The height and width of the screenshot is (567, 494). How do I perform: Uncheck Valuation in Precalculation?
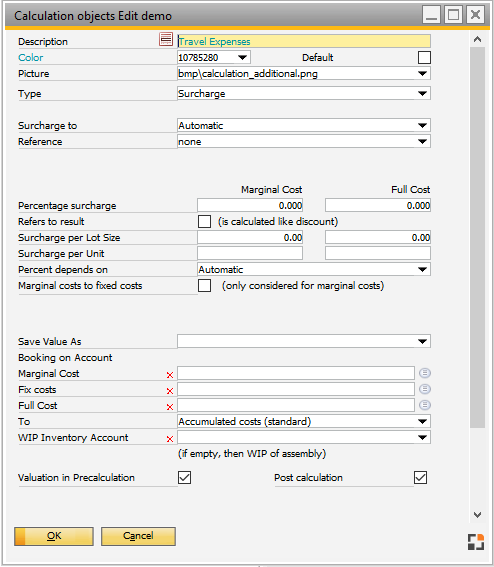184,477
